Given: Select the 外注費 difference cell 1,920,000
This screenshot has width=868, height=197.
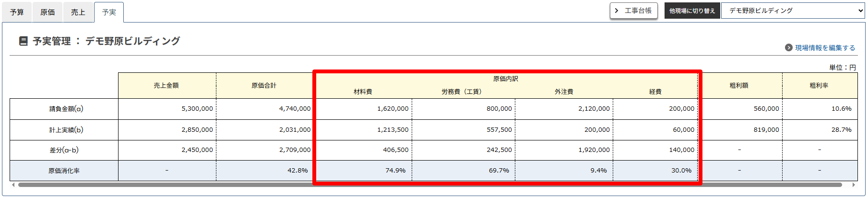Looking at the screenshot, I should coord(594,150).
